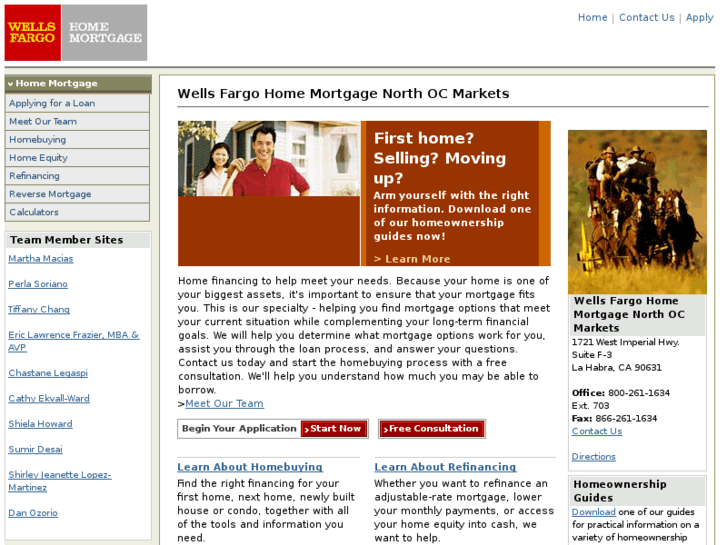Click the Free Consultation button
Viewport: 727px width, 545px height.
pos(432,429)
